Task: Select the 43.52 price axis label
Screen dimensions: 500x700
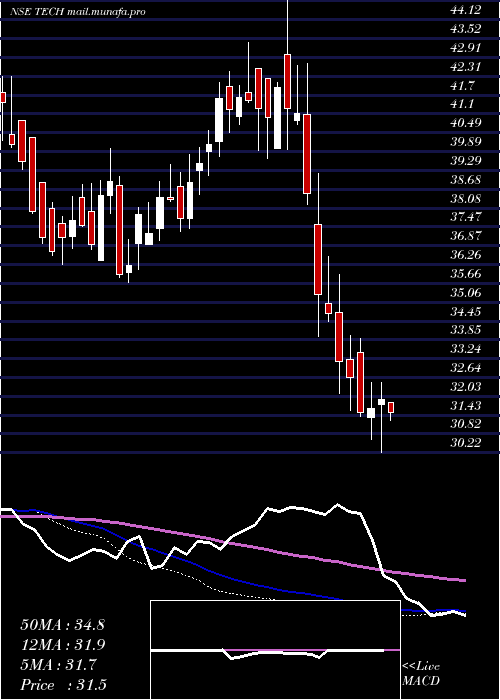Action: tap(466, 29)
